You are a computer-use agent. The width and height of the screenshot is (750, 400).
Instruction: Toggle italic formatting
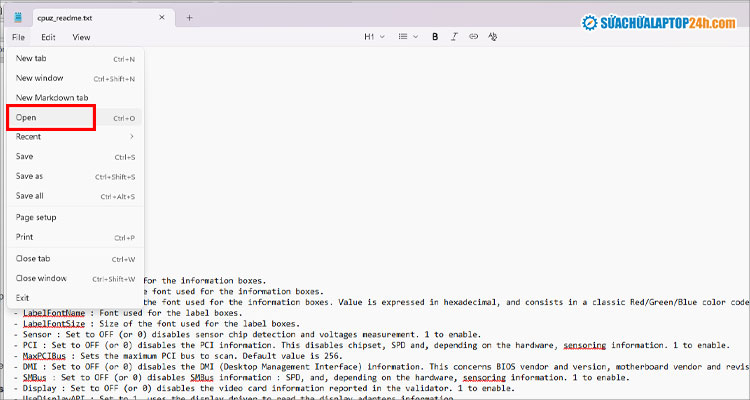(x=454, y=37)
